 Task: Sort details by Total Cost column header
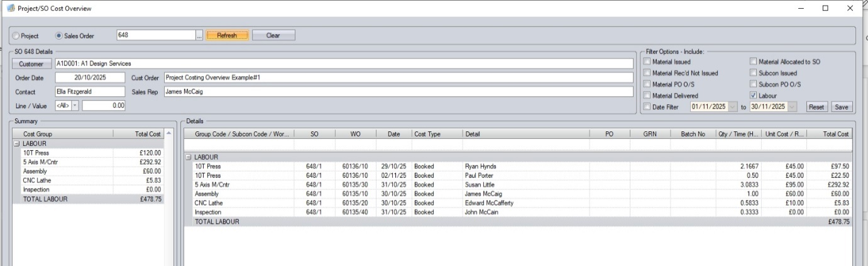point(830,134)
